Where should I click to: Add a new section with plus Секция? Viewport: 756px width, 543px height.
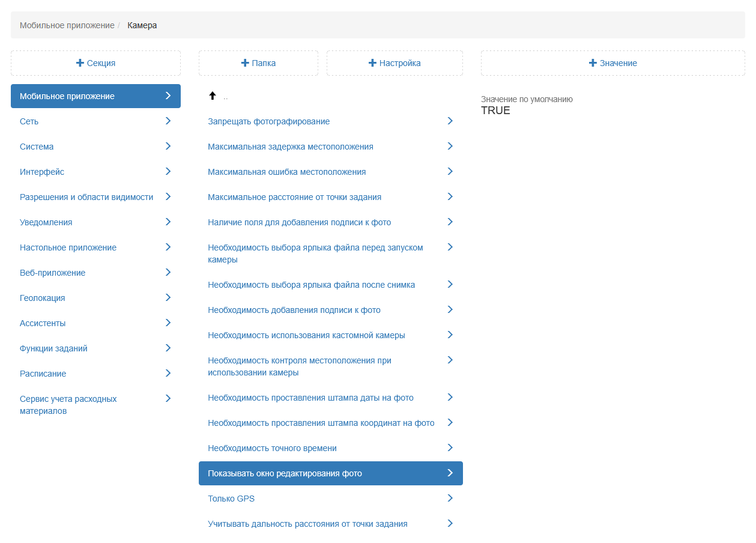click(x=95, y=63)
